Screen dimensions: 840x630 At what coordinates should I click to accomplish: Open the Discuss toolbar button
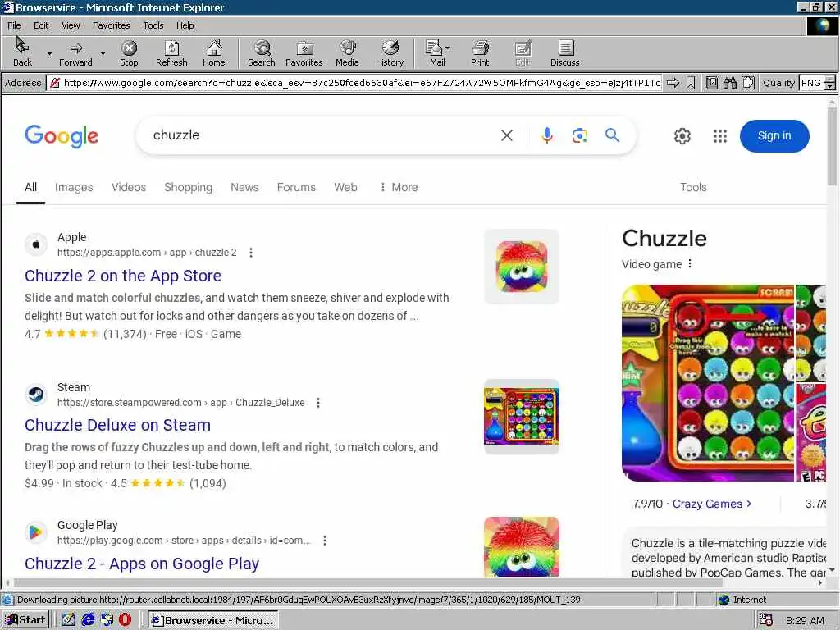(x=564, y=52)
